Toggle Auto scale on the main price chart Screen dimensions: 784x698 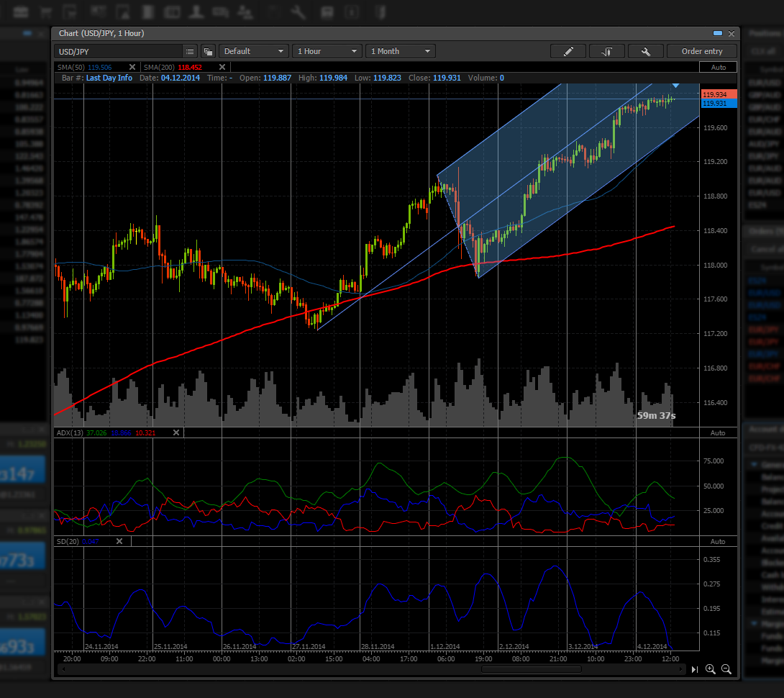[x=718, y=67]
